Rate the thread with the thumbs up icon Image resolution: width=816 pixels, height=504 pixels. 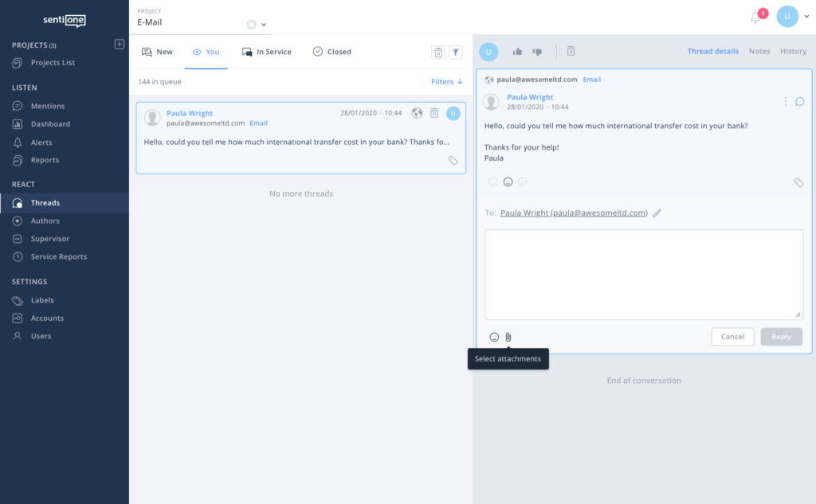517,51
